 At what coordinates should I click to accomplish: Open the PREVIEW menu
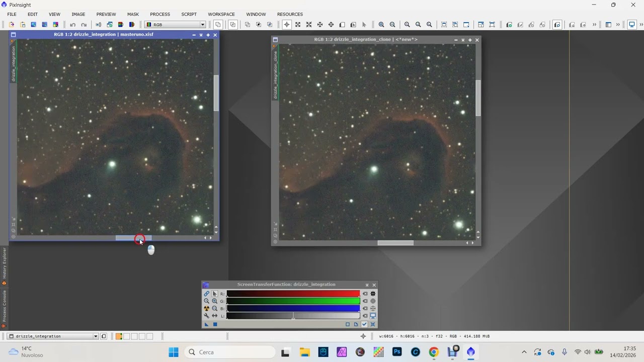(x=106, y=14)
